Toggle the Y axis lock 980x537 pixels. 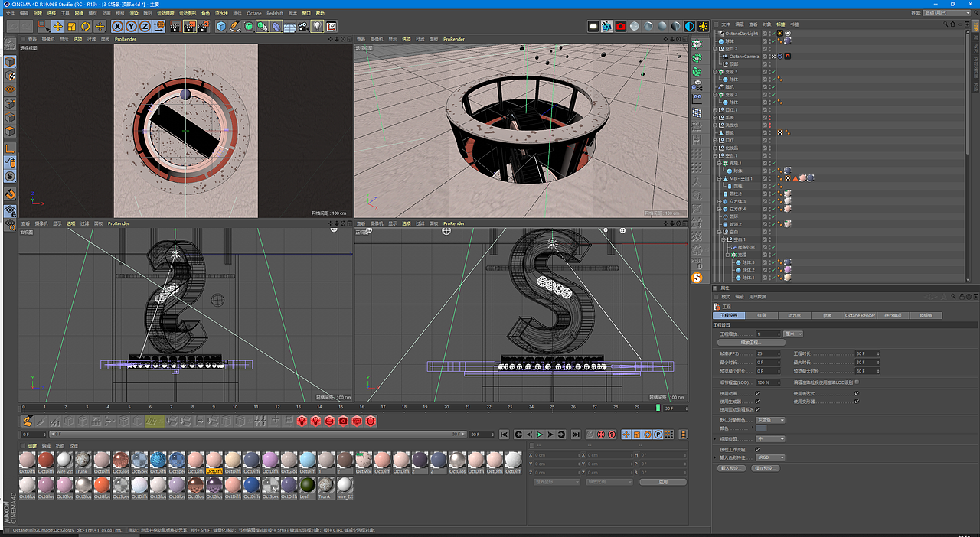(x=131, y=26)
